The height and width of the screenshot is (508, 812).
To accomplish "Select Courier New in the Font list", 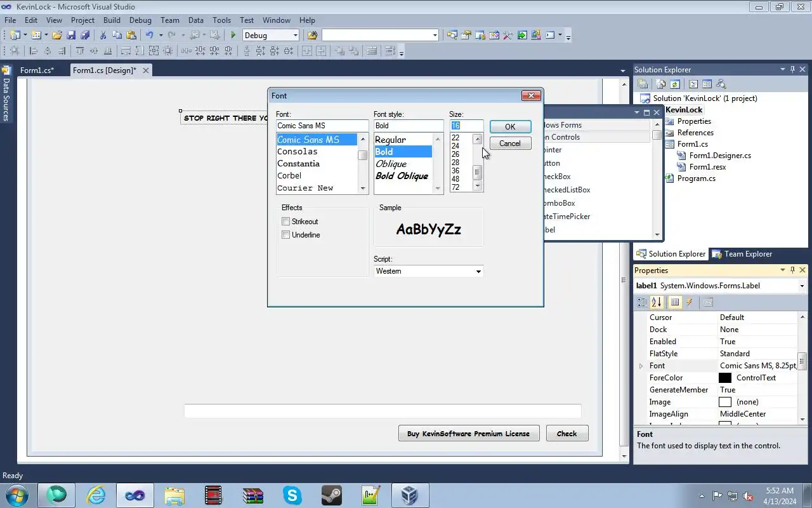I will 305,188.
